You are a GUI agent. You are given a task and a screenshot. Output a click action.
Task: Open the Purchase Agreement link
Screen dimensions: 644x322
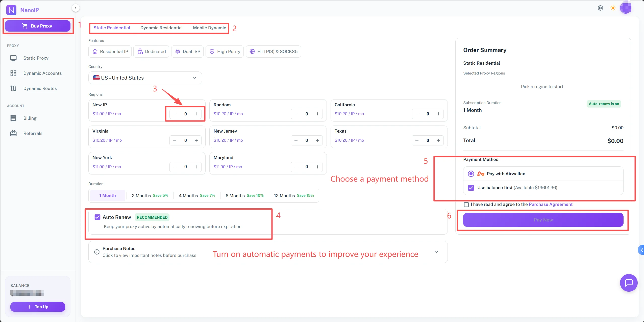[x=551, y=204]
